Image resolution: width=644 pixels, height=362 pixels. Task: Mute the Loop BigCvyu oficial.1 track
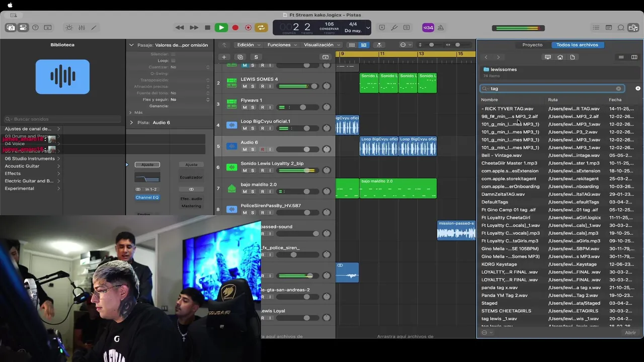pos(245,128)
